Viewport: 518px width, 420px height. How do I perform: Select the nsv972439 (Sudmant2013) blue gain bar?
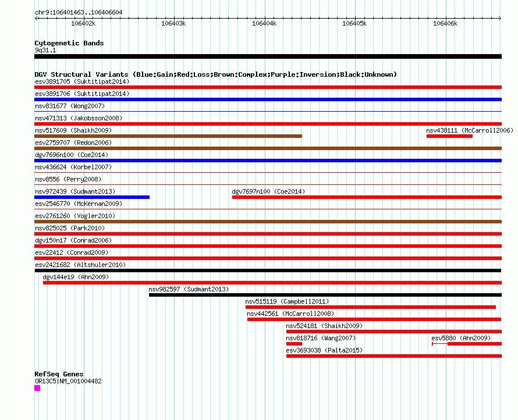coord(92,197)
